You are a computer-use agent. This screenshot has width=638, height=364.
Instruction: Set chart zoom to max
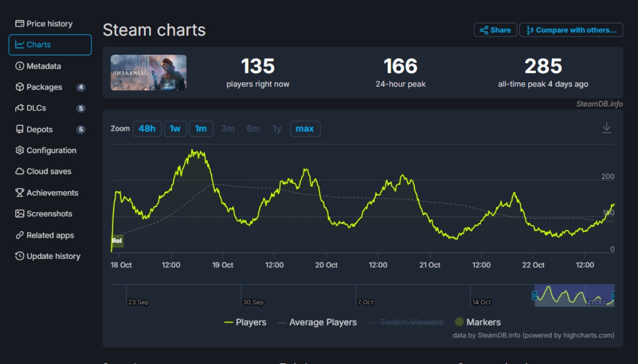point(305,129)
